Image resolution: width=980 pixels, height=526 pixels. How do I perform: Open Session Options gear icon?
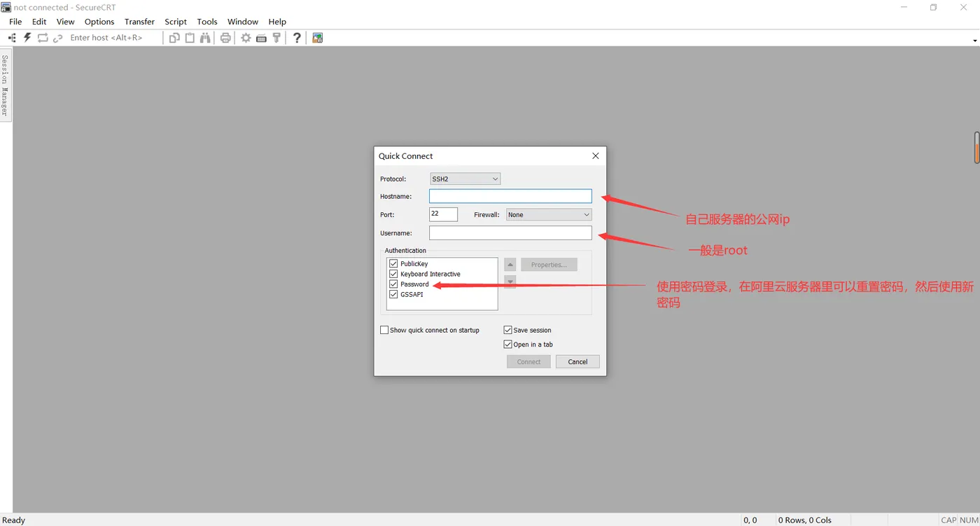point(246,38)
